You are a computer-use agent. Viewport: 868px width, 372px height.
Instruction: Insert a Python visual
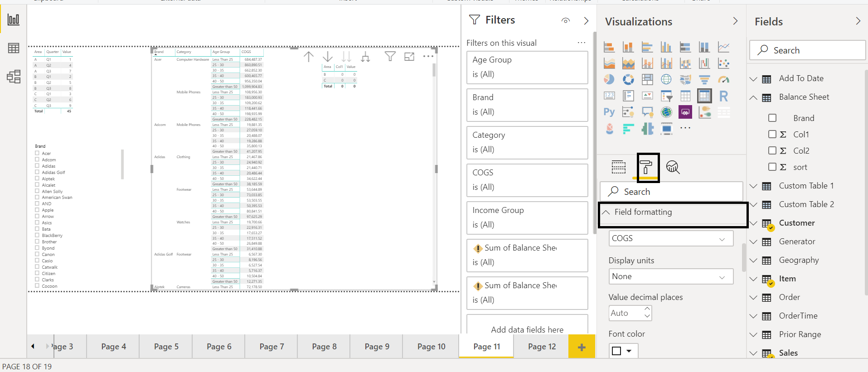pos(609,112)
